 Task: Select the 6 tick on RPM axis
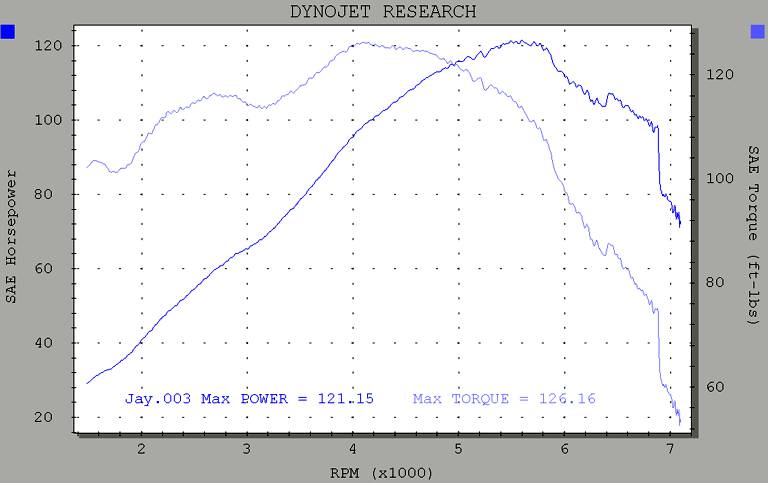tap(565, 449)
